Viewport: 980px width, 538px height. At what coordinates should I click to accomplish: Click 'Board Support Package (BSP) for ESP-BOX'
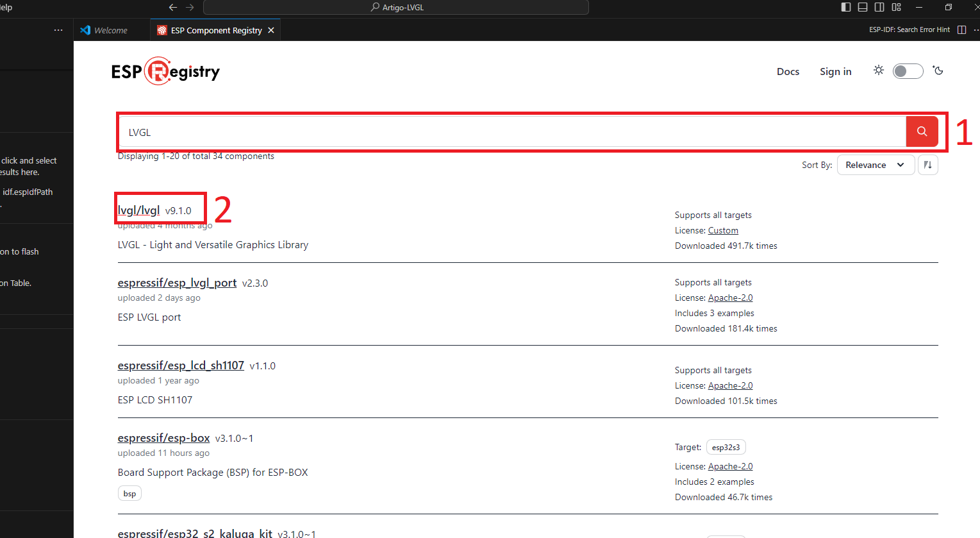coord(213,472)
